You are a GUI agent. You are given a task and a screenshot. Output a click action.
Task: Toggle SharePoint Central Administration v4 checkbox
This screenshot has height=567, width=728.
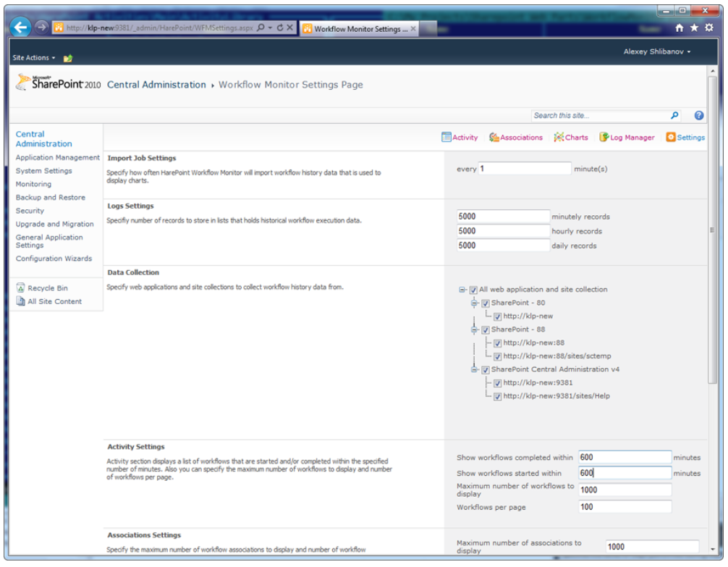point(485,370)
